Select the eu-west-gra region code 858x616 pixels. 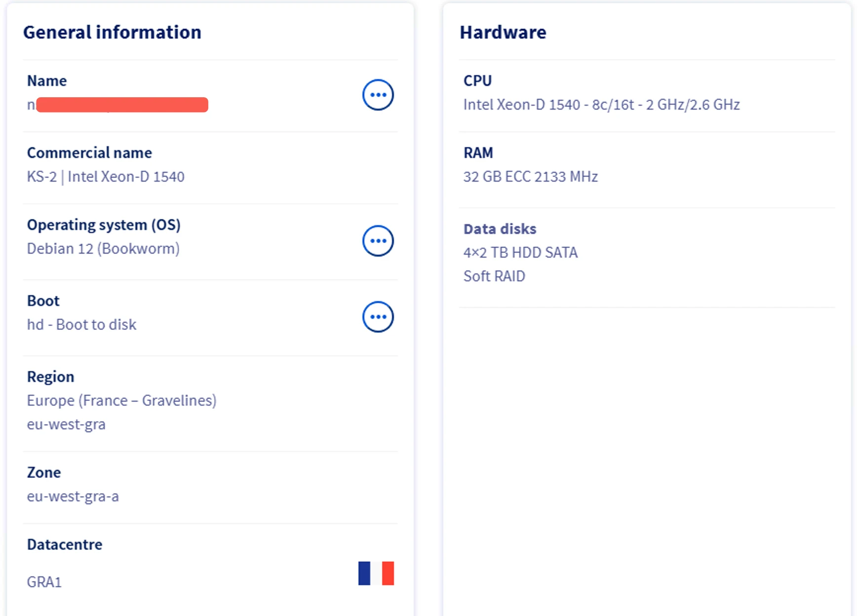66,424
